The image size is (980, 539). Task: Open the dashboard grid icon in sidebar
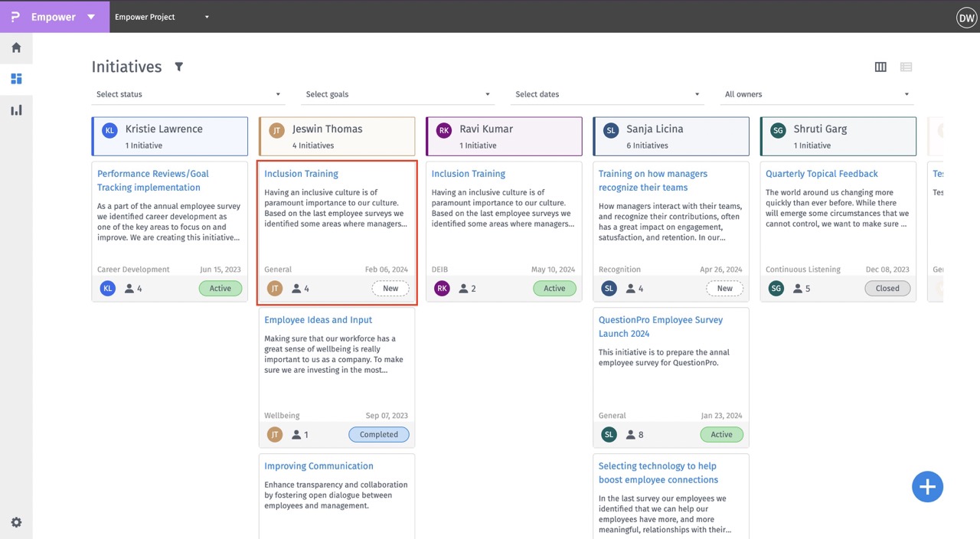(x=16, y=79)
